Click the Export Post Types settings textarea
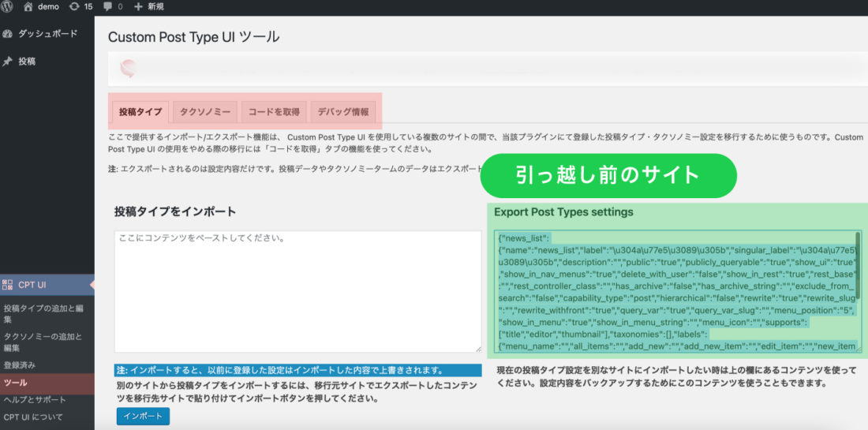Image resolution: width=868 pixels, height=430 pixels. [x=678, y=292]
